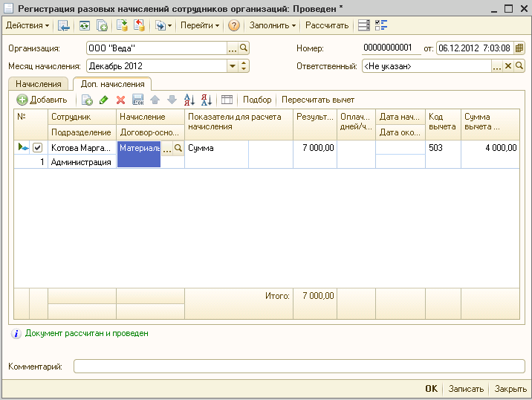Click the copy row icon
Image resolution: width=532 pixels, height=400 pixels.
pyautogui.click(x=87, y=100)
